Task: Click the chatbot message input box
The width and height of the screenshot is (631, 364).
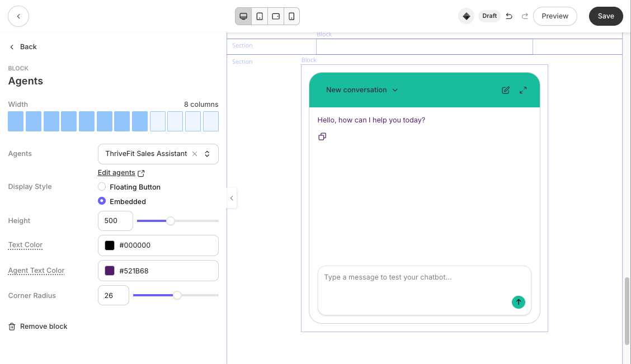Action: [424, 290]
